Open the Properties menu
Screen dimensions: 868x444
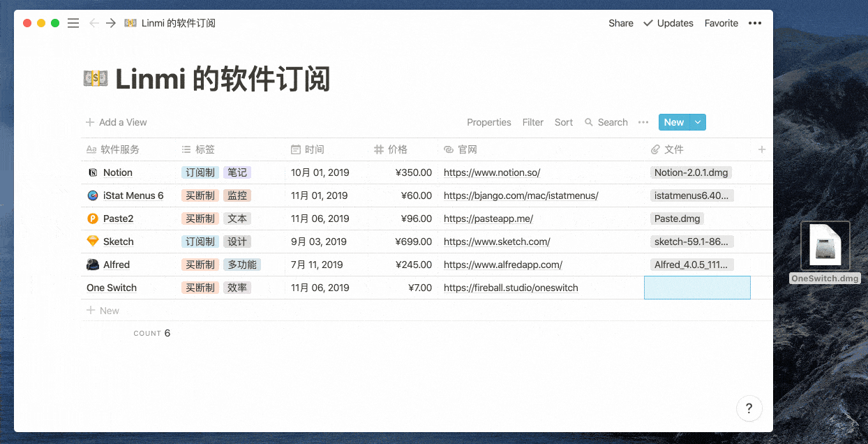[x=489, y=122]
